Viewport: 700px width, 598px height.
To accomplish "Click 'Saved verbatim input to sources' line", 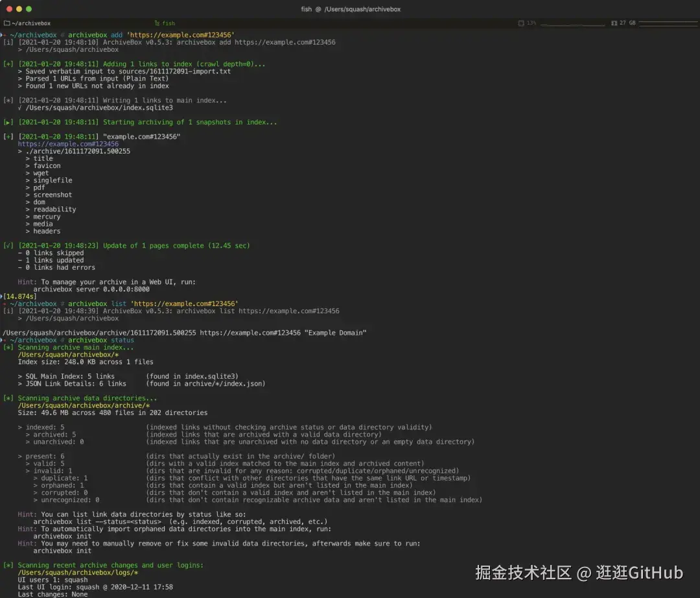I will click(124, 71).
